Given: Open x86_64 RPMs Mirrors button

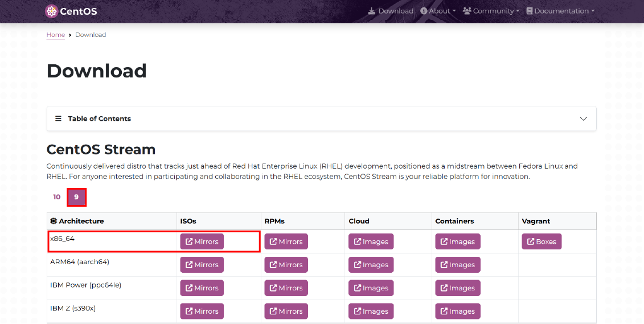Looking at the screenshot, I should [x=286, y=241].
